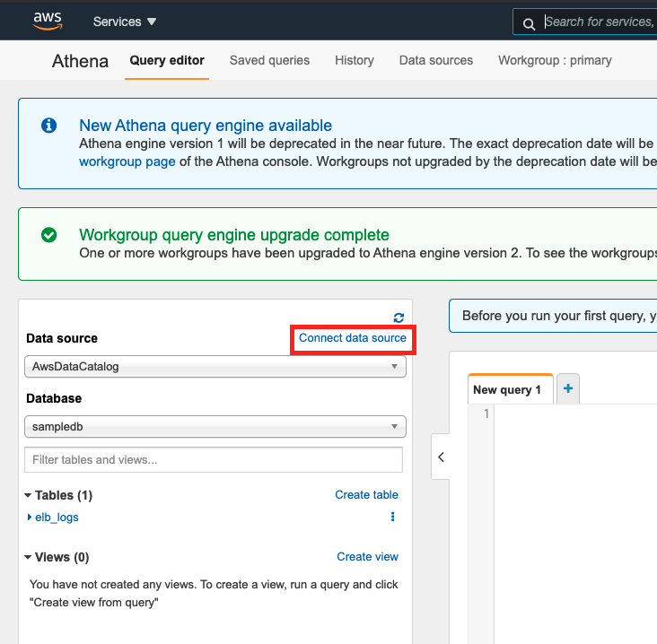Viewport: 657px width, 644px height.
Task: Click info icon in new engine banner
Action: click(x=48, y=126)
